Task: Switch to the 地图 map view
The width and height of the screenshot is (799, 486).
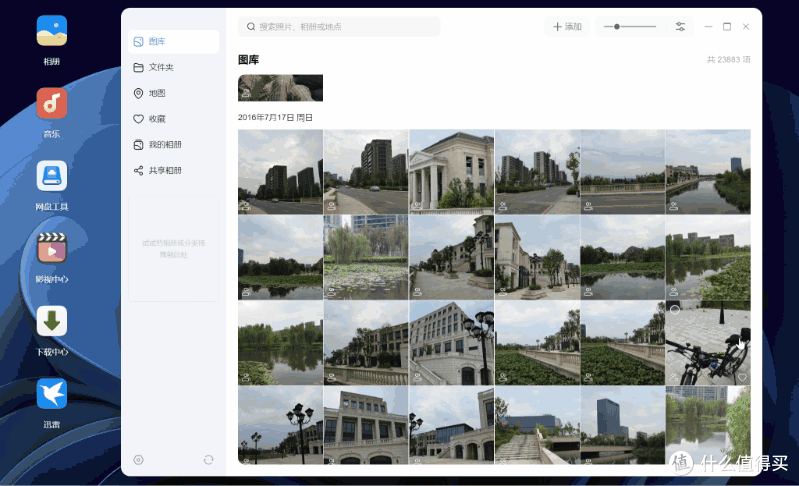Action: (173, 93)
